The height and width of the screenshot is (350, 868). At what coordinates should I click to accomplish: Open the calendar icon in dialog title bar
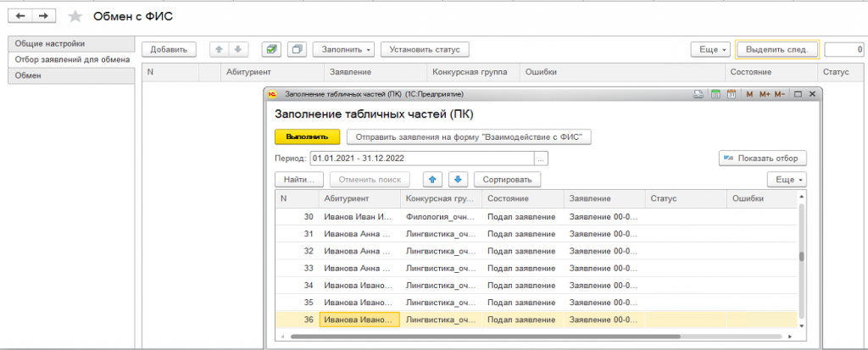[731, 94]
